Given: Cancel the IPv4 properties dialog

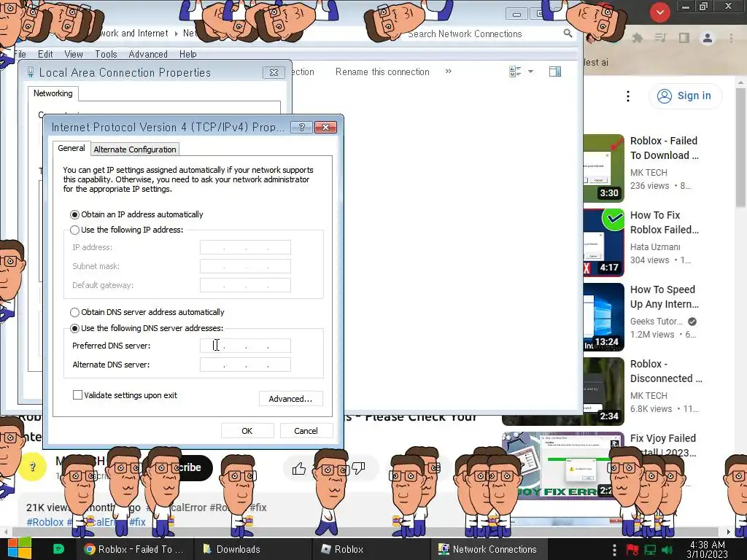Looking at the screenshot, I should 306,431.
